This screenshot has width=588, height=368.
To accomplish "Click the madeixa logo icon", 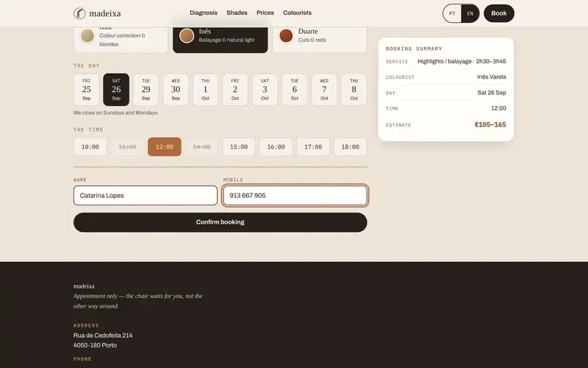I will point(79,13).
